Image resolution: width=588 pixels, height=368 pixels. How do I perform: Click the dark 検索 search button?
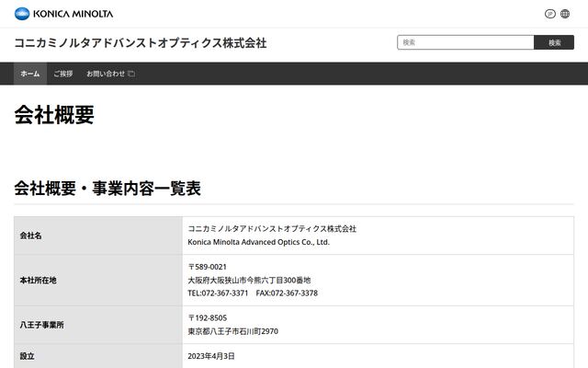(554, 42)
